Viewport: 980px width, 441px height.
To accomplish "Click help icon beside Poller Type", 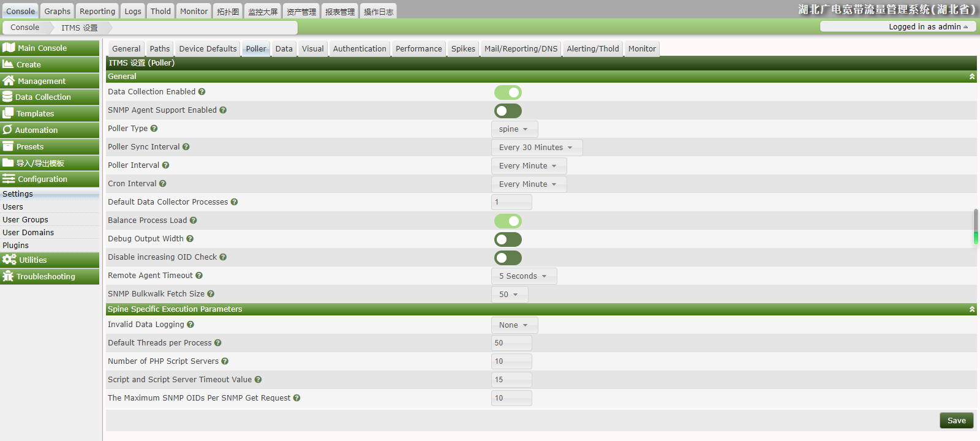I will tap(154, 129).
